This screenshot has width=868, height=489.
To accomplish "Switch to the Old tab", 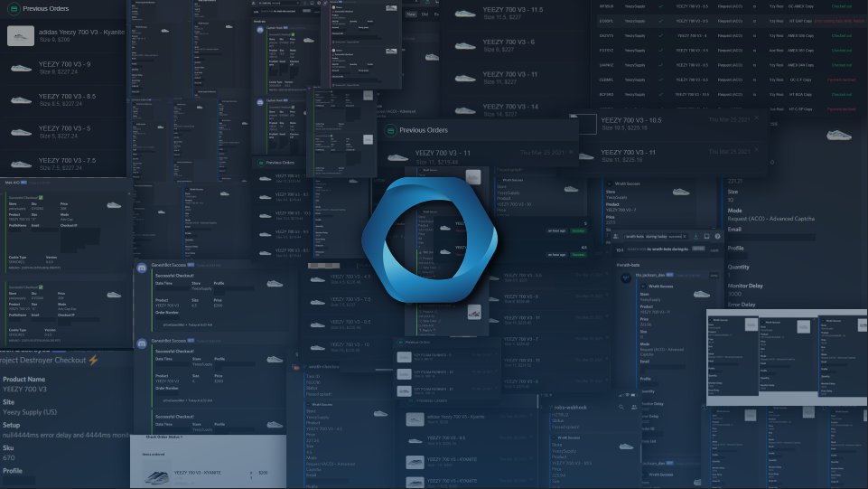I will [425, 14].
